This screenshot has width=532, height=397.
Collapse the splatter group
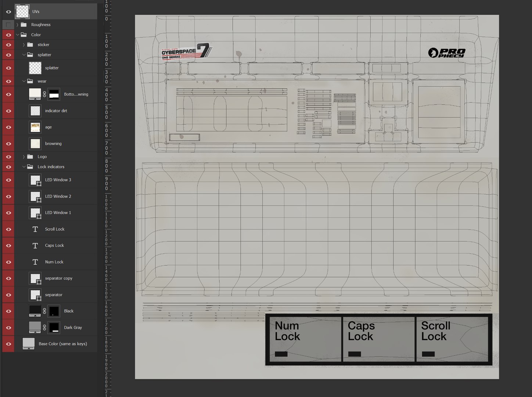point(24,55)
